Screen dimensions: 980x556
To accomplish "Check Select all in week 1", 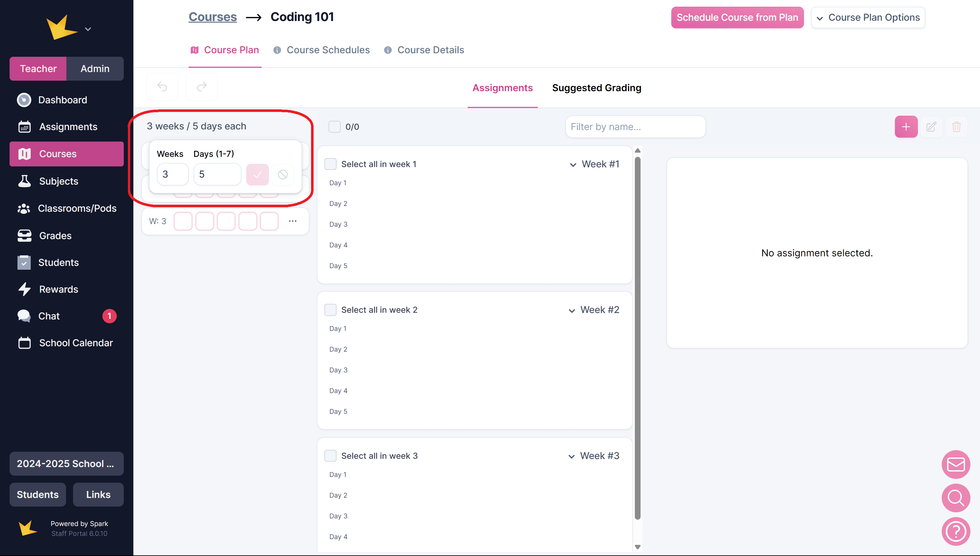I will (x=330, y=164).
